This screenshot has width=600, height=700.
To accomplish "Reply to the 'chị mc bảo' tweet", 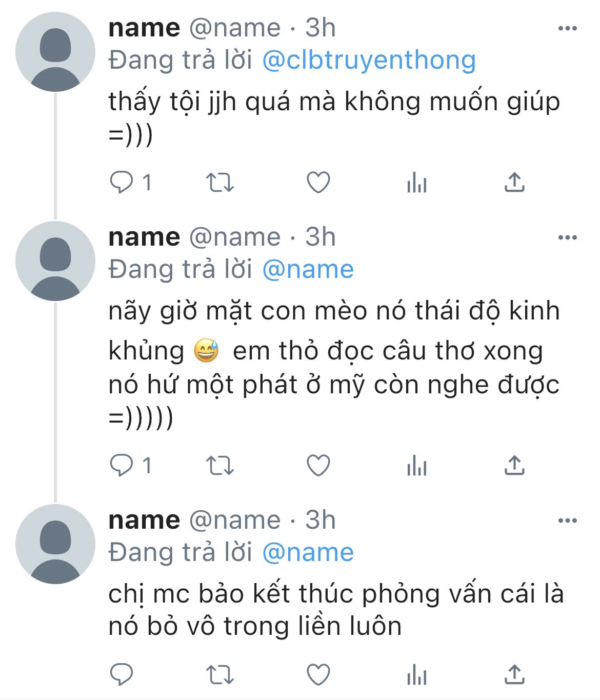I will [x=122, y=674].
